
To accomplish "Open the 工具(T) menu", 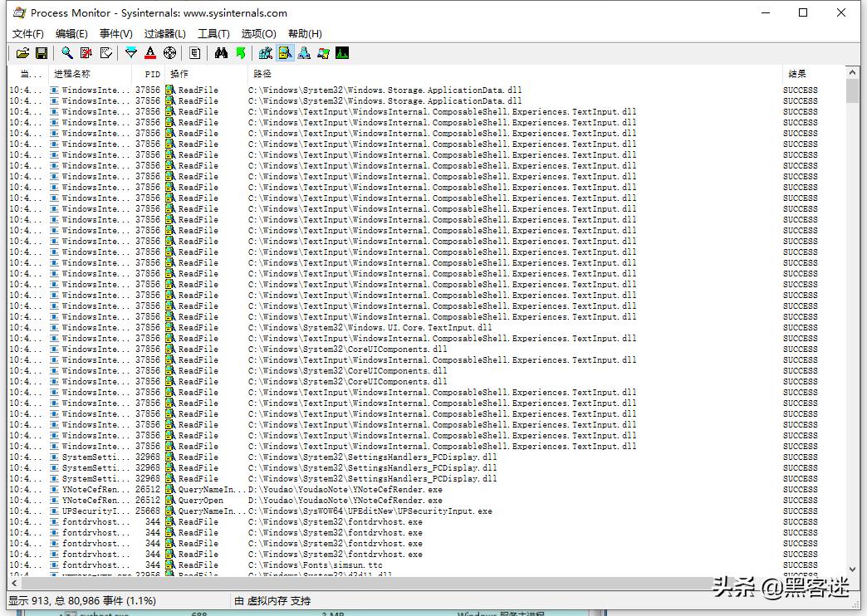I will click(x=213, y=34).
